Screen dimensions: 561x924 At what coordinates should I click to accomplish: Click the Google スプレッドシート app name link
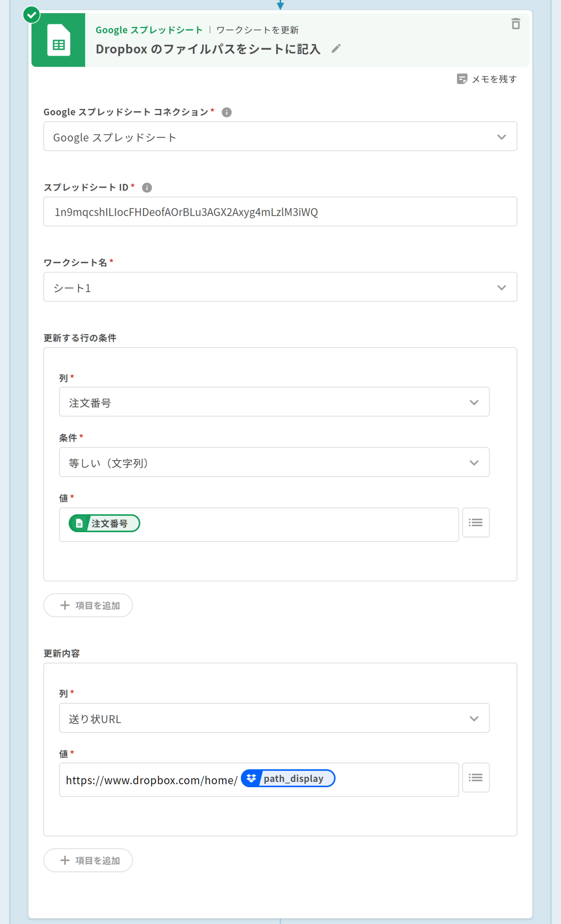point(149,30)
